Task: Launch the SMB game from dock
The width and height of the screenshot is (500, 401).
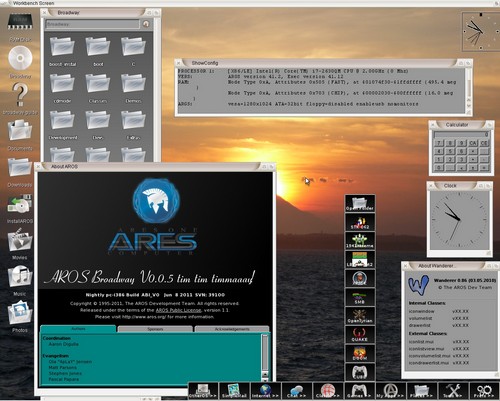Action: pyautogui.click(x=360, y=297)
